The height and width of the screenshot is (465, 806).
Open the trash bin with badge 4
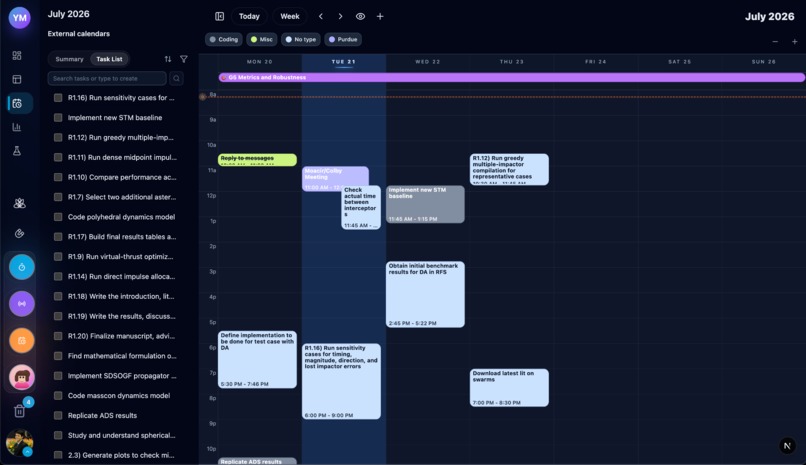[x=20, y=411]
